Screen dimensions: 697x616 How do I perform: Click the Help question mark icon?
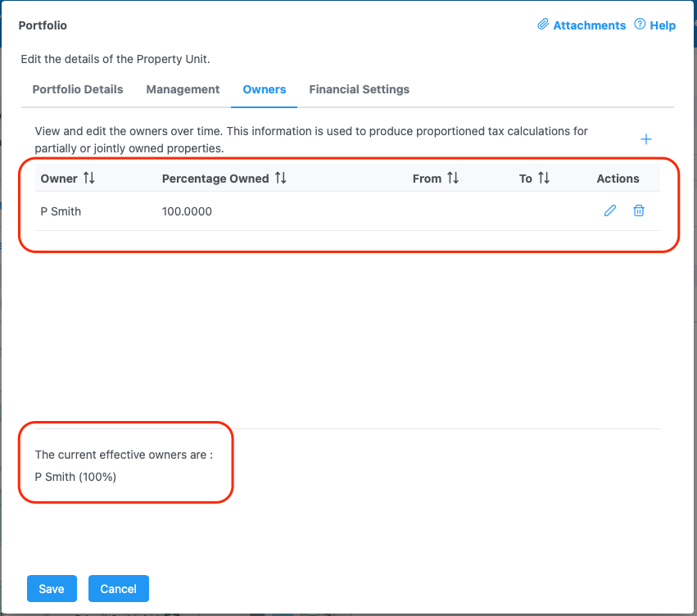coord(640,25)
